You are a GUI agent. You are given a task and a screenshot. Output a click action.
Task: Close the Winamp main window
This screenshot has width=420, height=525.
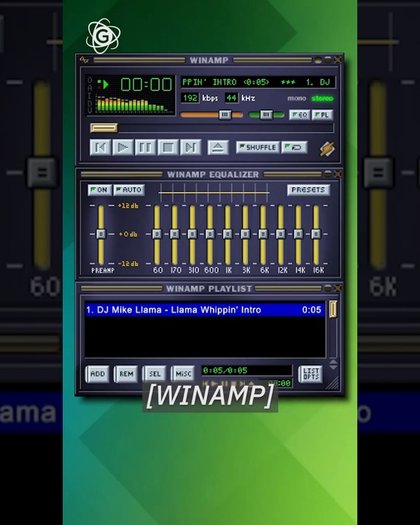338,60
